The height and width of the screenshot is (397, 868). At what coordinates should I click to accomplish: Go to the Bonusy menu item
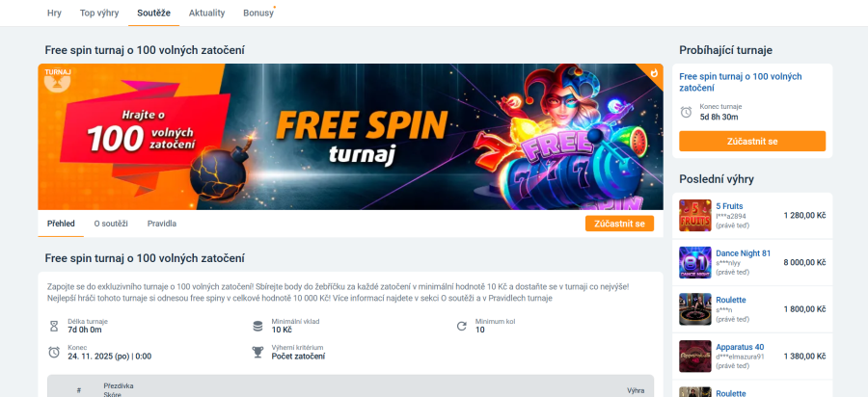258,13
